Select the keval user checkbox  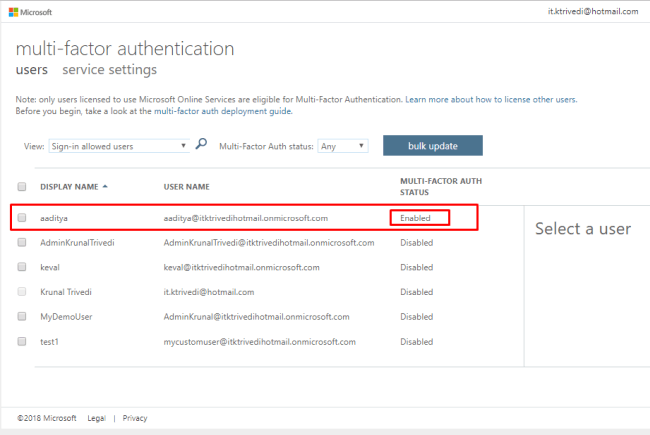22,268
